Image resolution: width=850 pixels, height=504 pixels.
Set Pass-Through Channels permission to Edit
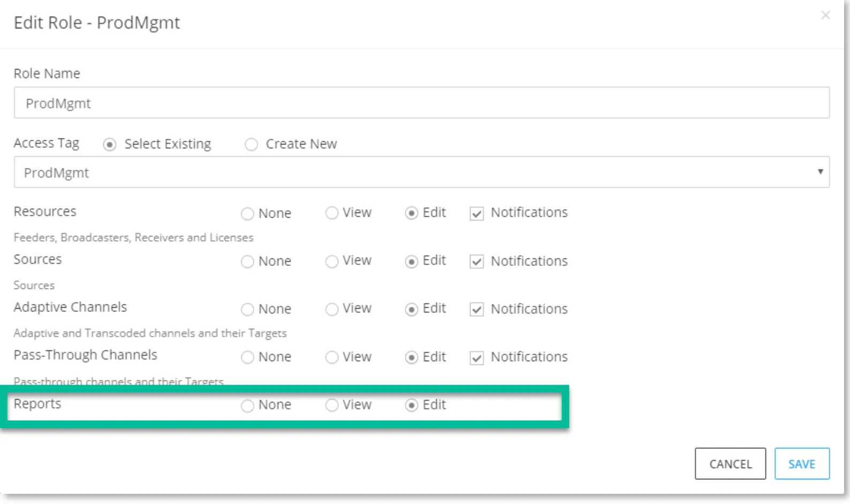pyautogui.click(x=411, y=357)
